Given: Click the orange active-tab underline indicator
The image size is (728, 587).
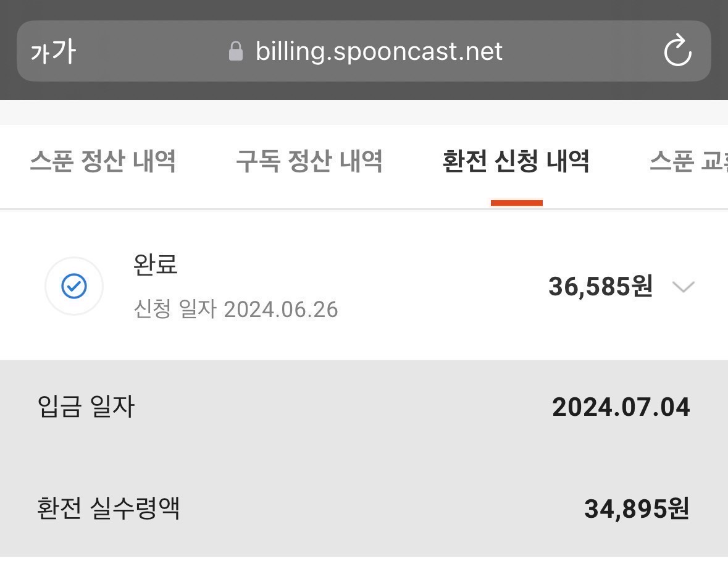Looking at the screenshot, I should click(x=516, y=203).
